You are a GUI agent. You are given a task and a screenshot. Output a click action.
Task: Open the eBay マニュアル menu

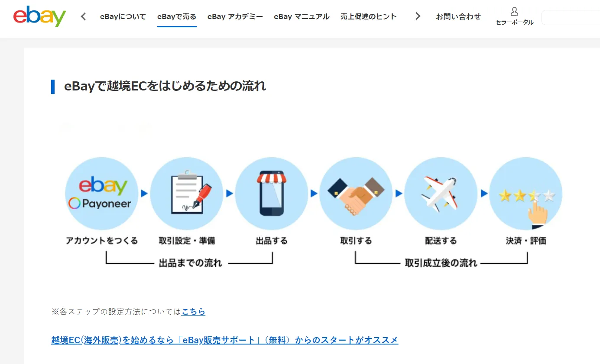[302, 17]
